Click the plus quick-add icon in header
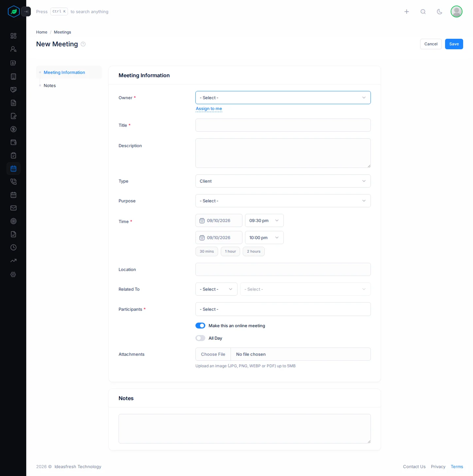 pos(407,11)
